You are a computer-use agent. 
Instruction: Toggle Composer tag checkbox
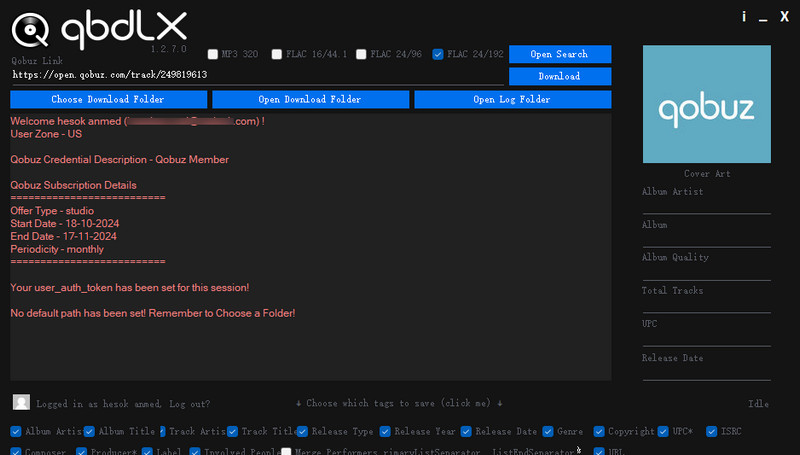[16, 451]
